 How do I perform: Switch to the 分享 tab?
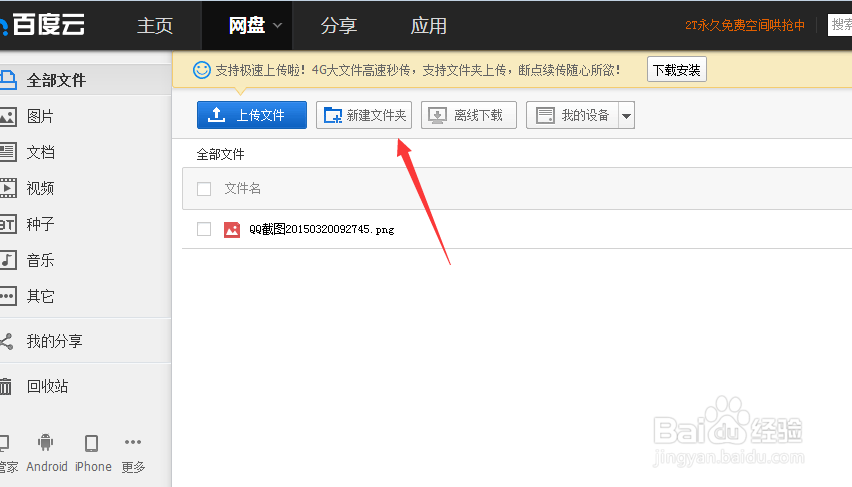pyautogui.click(x=339, y=26)
